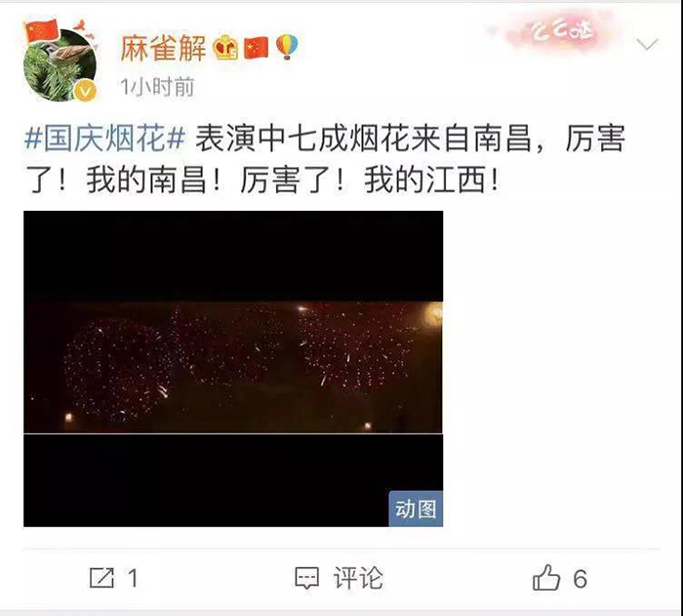Open the 麻雀解 profile avatar

click(x=60, y=62)
